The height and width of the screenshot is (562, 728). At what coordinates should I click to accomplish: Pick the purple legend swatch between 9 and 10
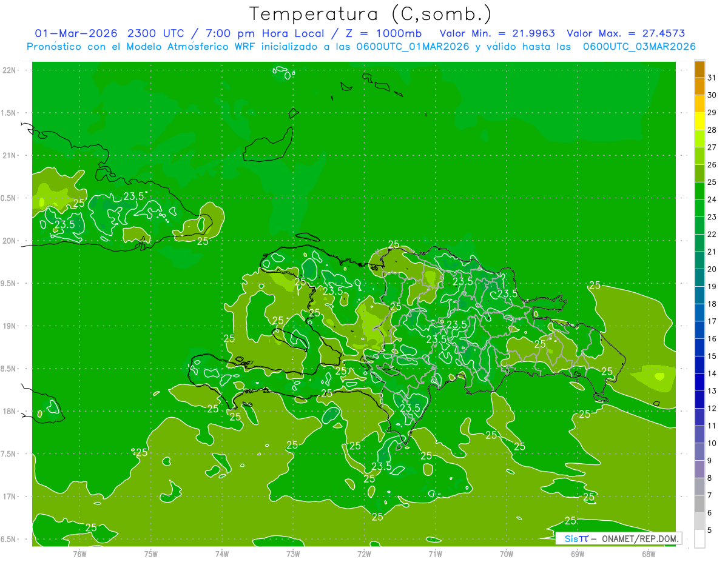[699, 452]
